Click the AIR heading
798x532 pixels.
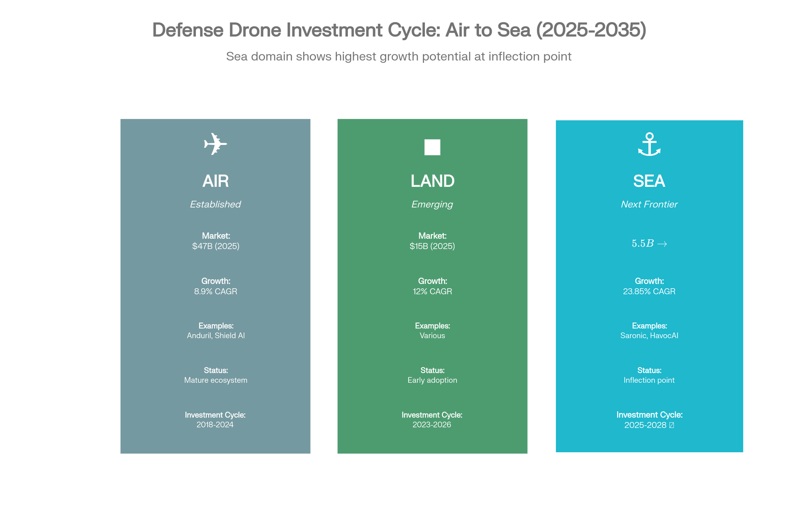click(215, 181)
